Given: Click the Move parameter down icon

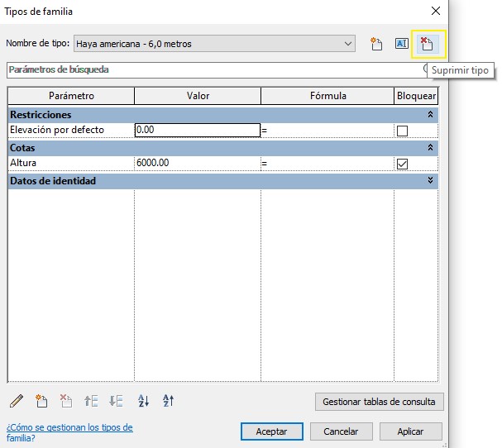Looking at the screenshot, I should 117,401.
